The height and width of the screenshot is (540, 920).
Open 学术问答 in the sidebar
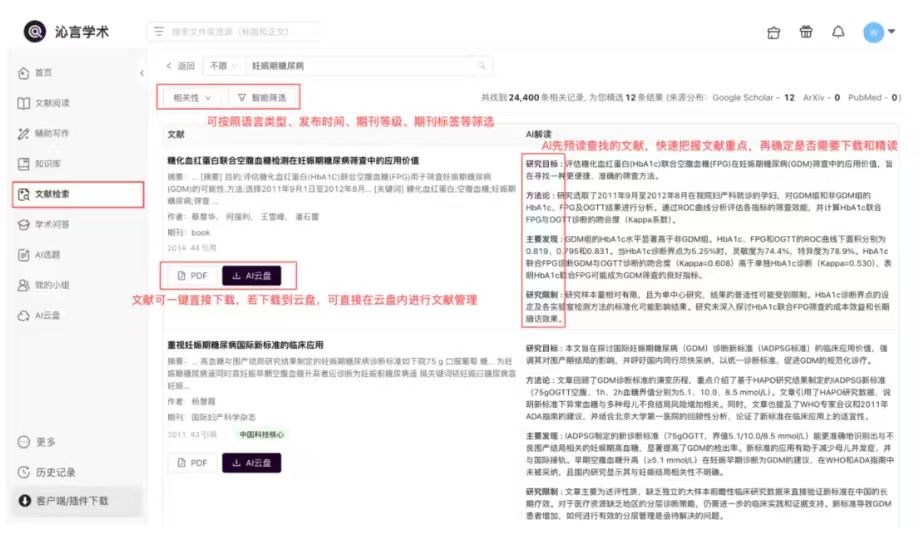44,225
